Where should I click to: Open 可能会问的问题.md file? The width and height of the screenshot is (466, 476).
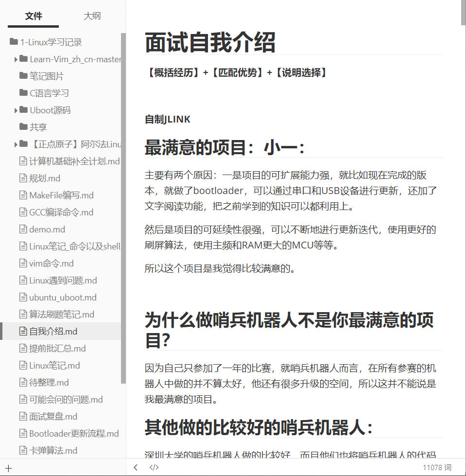(x=66, y=399)
